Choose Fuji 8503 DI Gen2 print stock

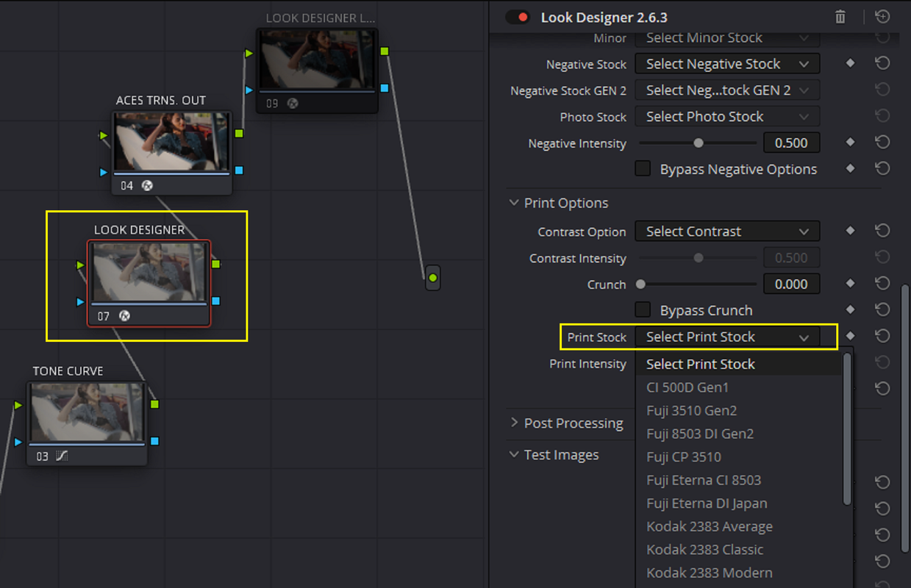pyautogui.click(x=738, y=434)
